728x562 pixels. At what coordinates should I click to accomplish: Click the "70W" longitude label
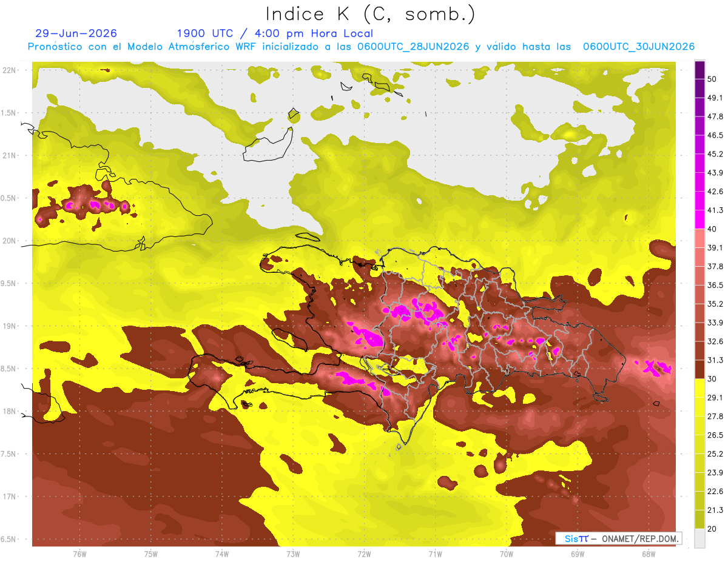(x=507, y=554)
